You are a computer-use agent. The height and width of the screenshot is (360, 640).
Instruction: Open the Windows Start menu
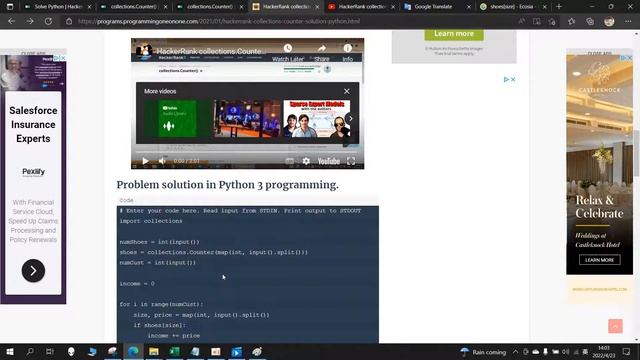(x=10, y=351)
